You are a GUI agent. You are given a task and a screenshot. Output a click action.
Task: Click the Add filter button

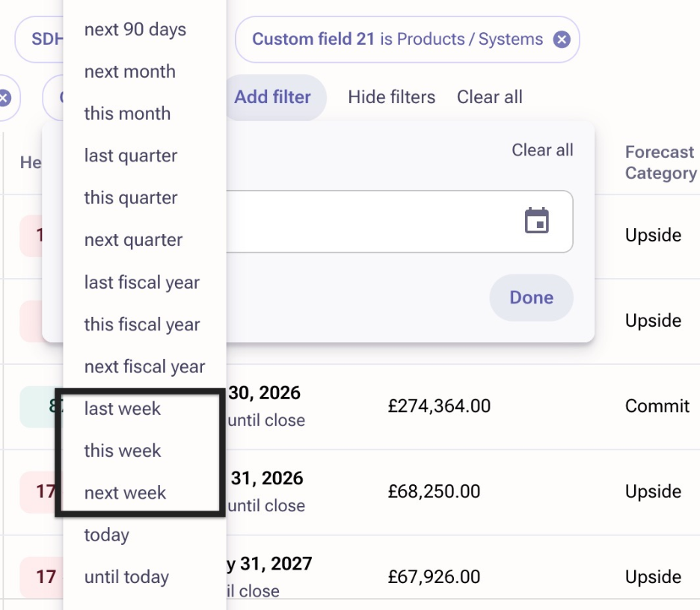coord(273,97)
